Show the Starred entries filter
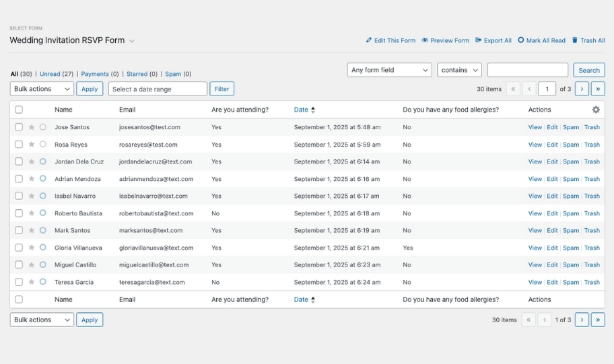Screen dimensions: 614x364 [137, 74]
